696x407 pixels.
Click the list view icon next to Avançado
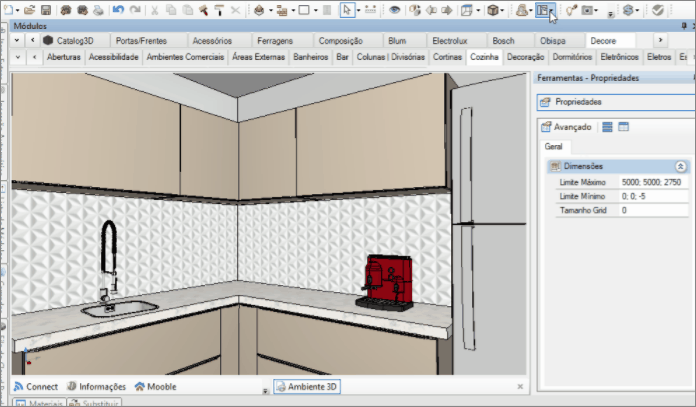pos(607,127)
